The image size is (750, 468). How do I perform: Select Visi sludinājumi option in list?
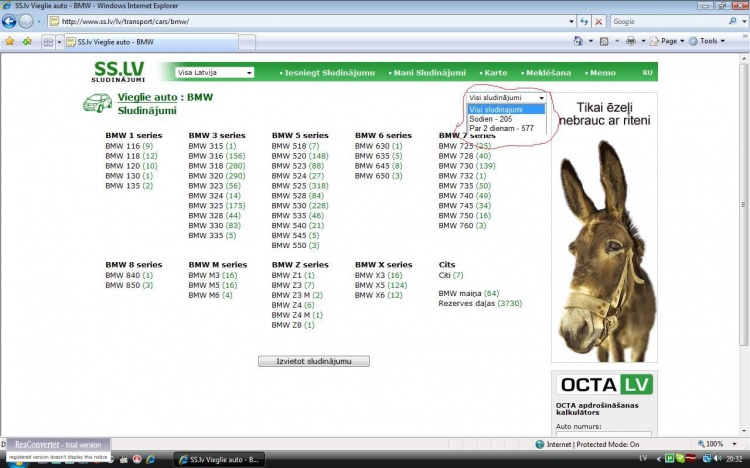(x=507, y=110)
